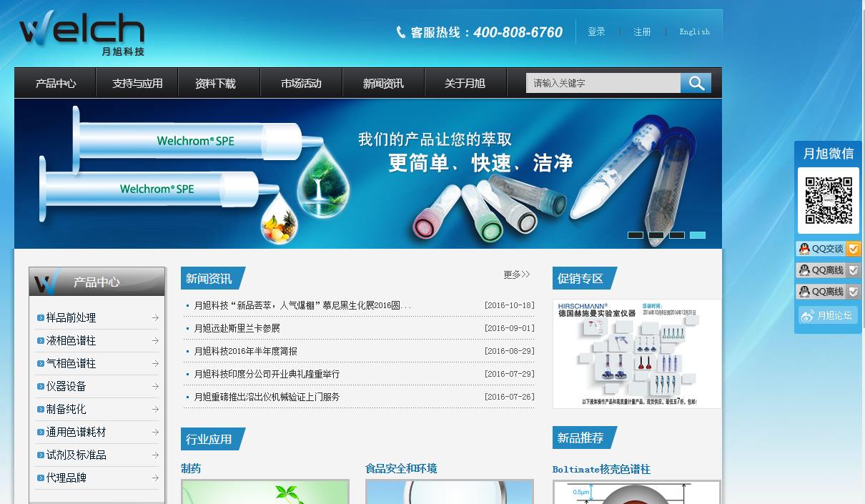Expand arrow for 代理品牌 row
The image size is (865, 504).
click(x=155, y=478)
